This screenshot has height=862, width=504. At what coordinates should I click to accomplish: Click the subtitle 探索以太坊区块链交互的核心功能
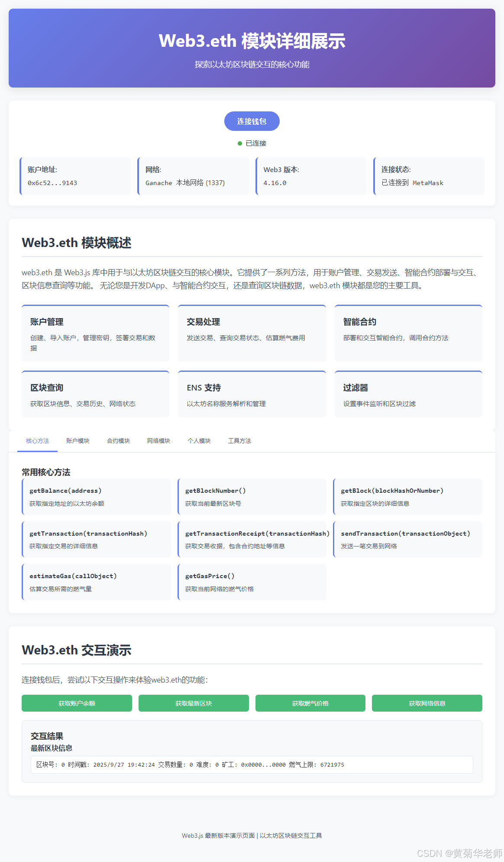coord(252,65)
